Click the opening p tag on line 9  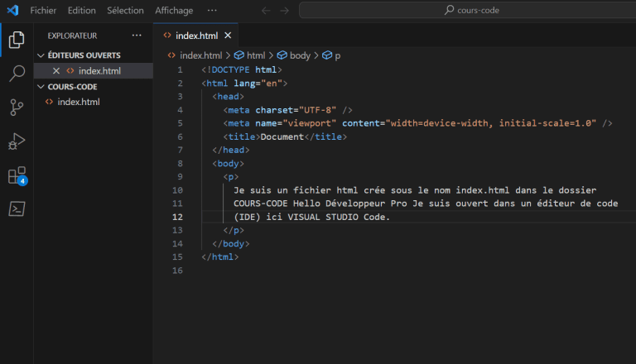(231, 177)
